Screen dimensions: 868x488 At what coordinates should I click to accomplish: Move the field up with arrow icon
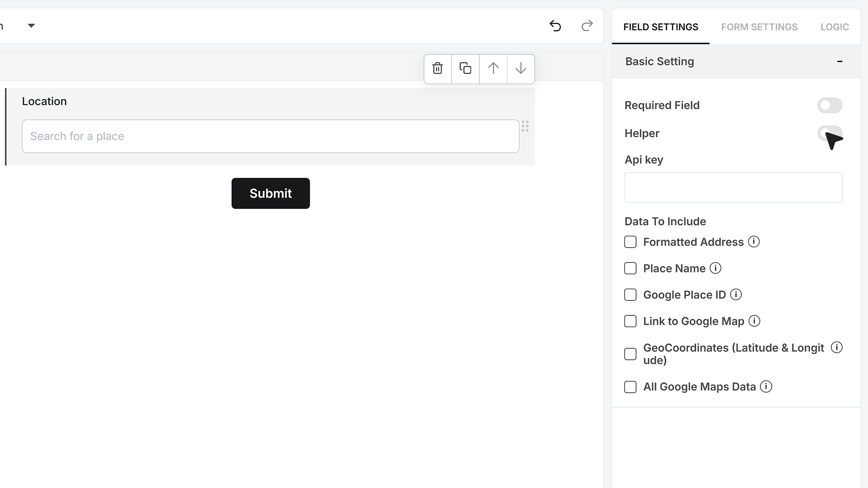493,69
